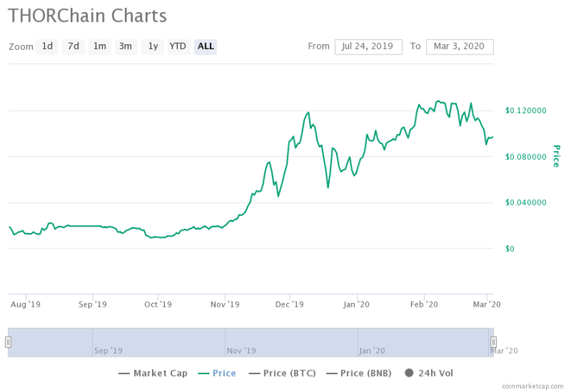Click the Zoom label text

[x=21, y=47]
